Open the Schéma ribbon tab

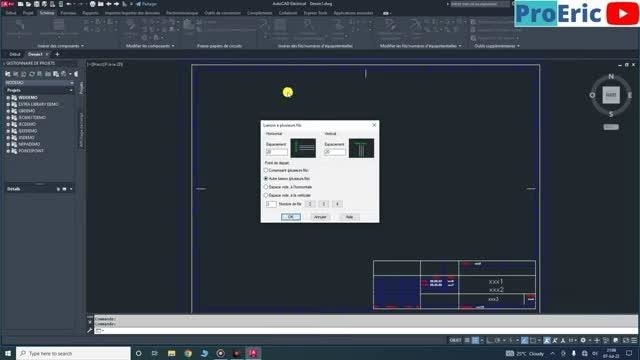[x=47, y=13]
